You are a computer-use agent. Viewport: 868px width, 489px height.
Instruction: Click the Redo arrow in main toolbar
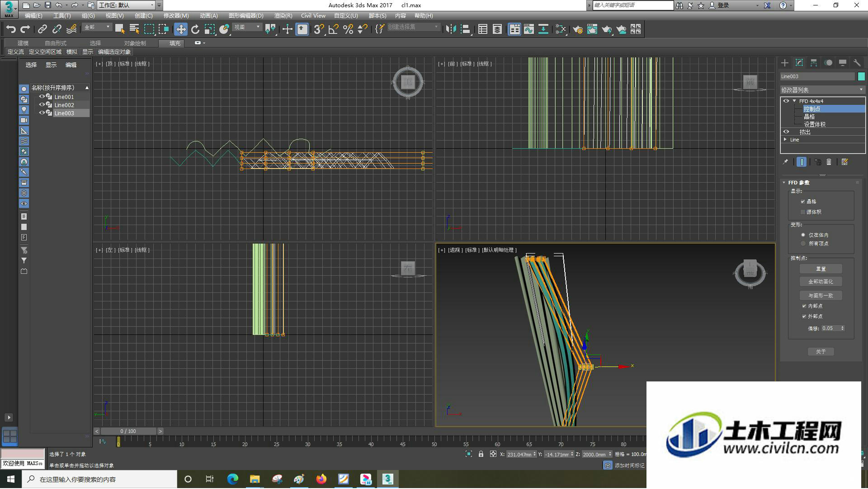tap(25, 29)
